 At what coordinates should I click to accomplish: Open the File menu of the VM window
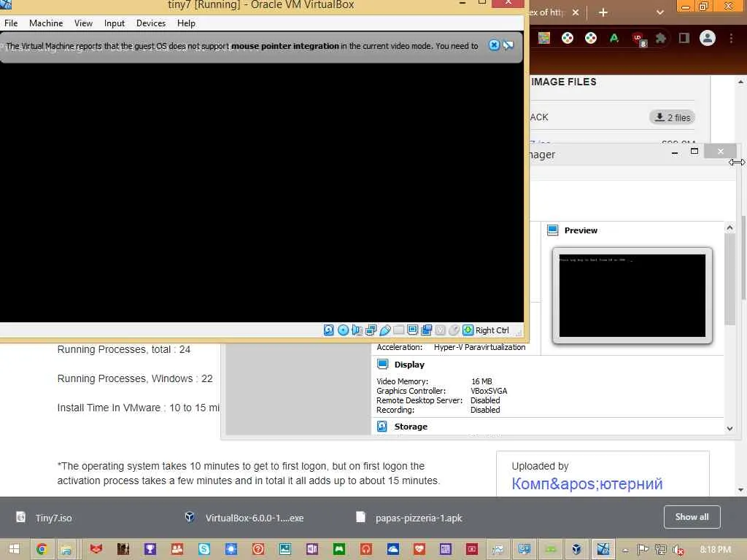click(x=11, y=23)
